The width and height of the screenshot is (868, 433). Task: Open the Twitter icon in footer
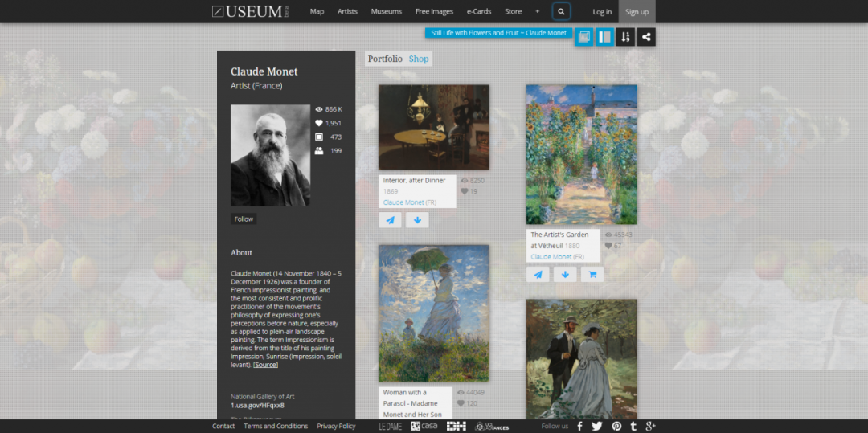596,426
